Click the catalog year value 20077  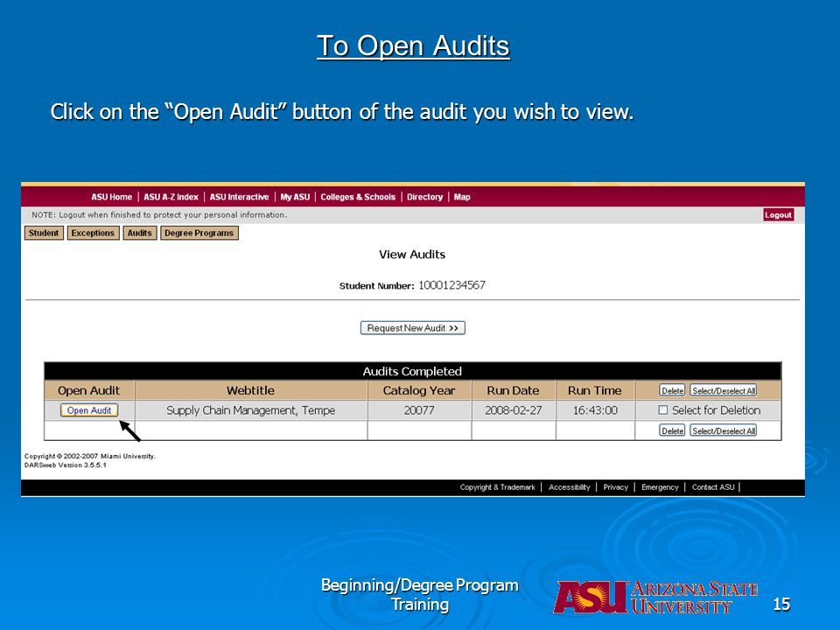point(419,410)
